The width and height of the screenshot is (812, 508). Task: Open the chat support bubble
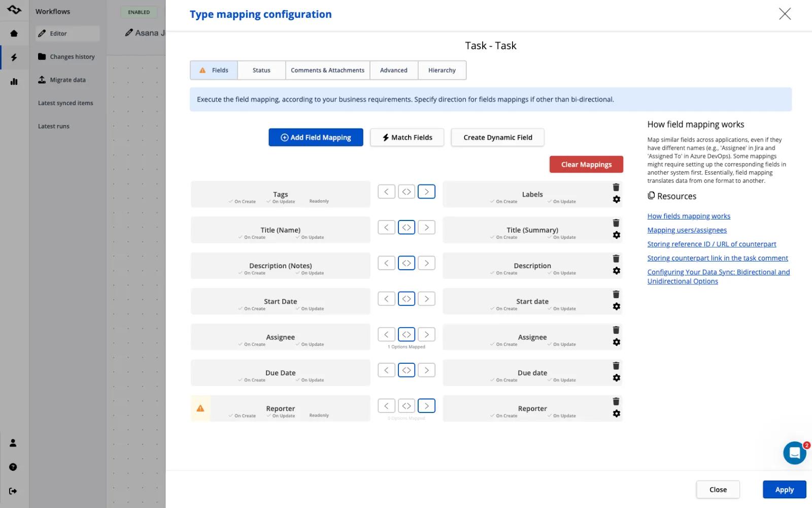(x=794, y=453)
